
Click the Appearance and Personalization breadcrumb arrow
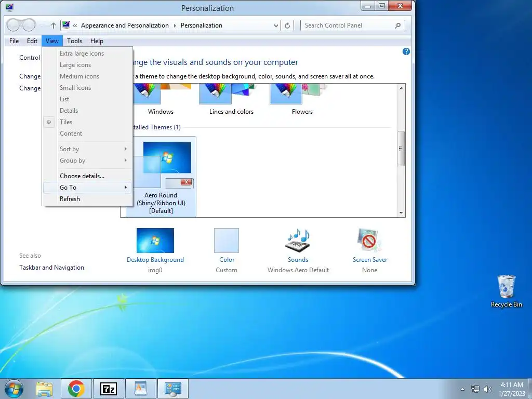pyautogui.click(x=175, y=25)
